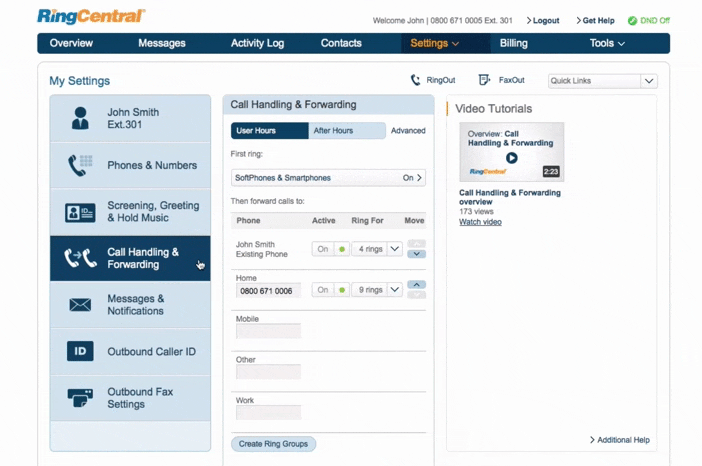Click FaxOut label
702x466 pixels.
pos(511,80)
